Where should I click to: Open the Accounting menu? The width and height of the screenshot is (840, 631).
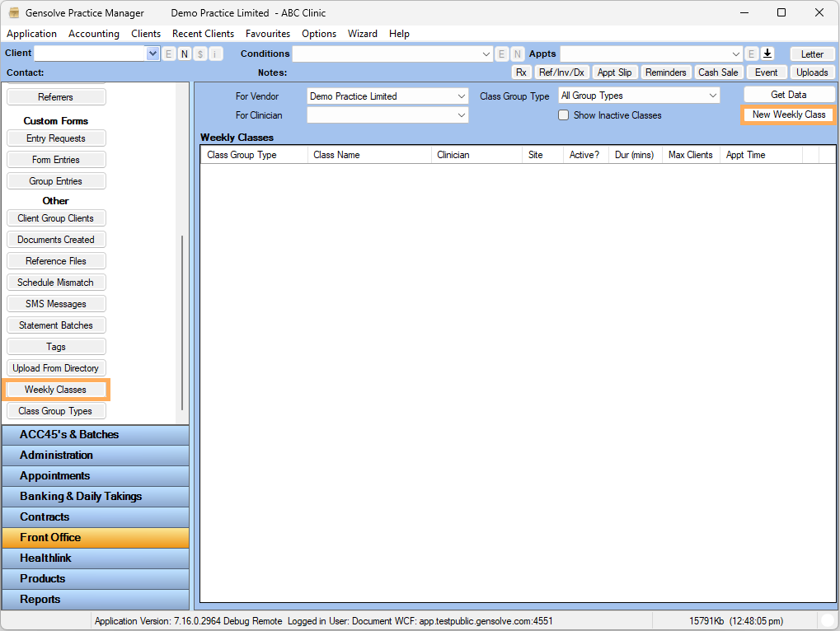(x=94, y=34)
